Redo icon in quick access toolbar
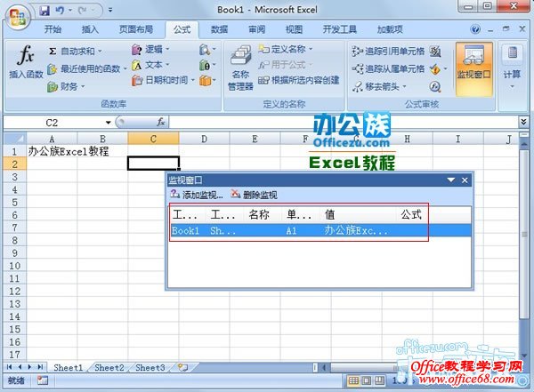Viewport: 534px width, 392px height. click(82, 11)
